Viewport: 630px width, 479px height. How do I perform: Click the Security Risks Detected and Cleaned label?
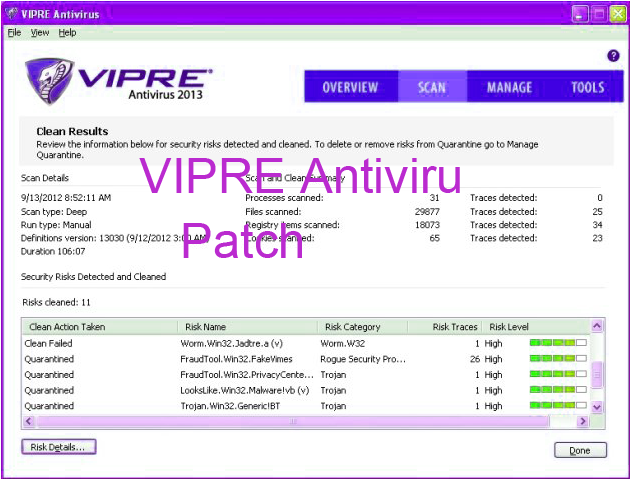pos(93,276)
